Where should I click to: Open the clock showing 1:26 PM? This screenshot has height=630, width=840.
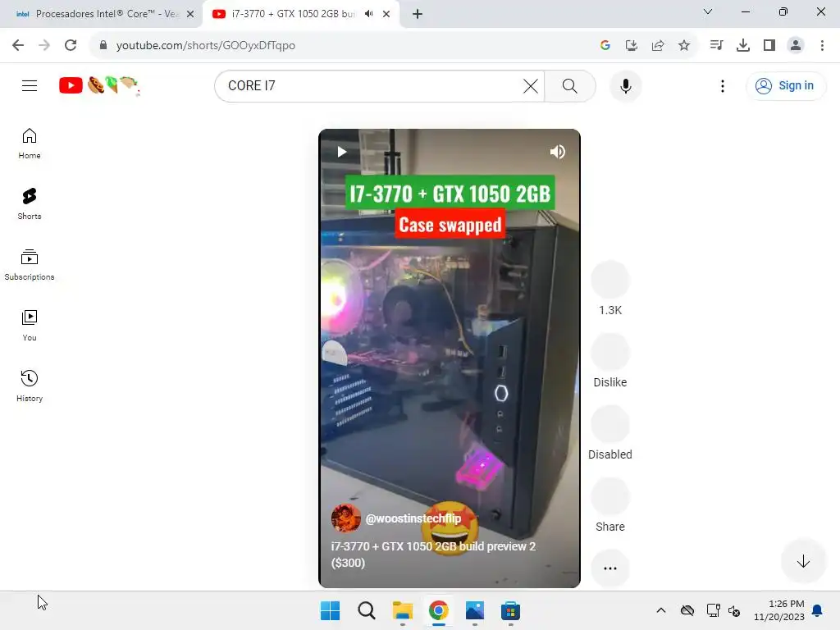coord(779,610)
